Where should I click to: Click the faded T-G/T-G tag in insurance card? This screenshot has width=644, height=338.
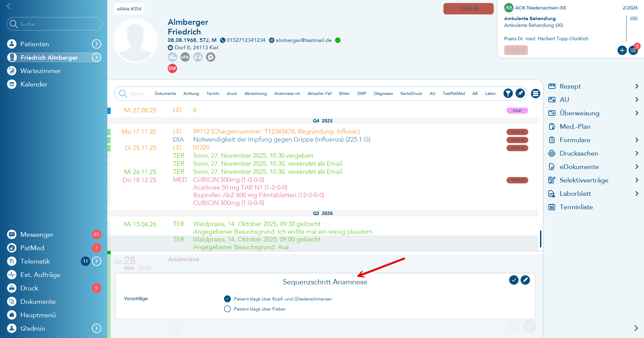[516, 50]
